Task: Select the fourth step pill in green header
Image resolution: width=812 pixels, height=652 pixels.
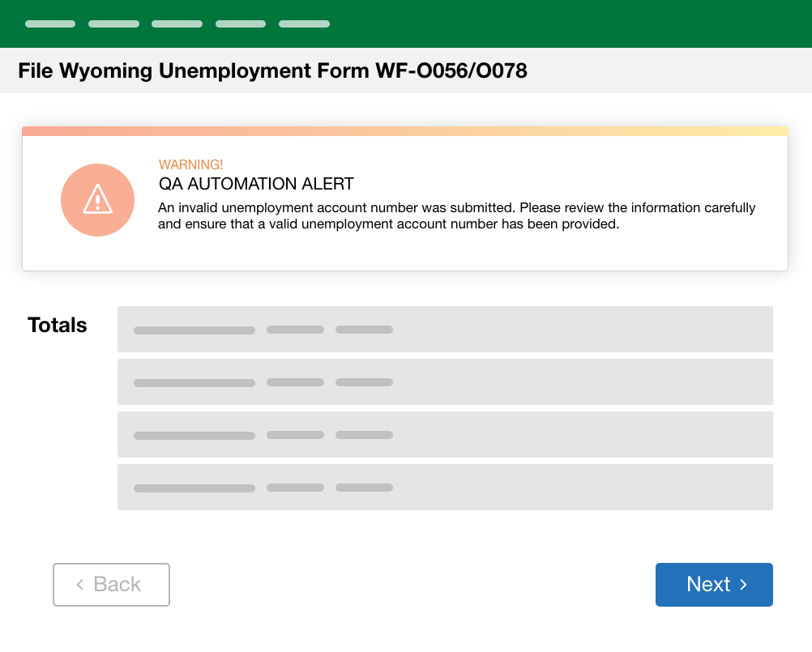Action: coord(240,23)
